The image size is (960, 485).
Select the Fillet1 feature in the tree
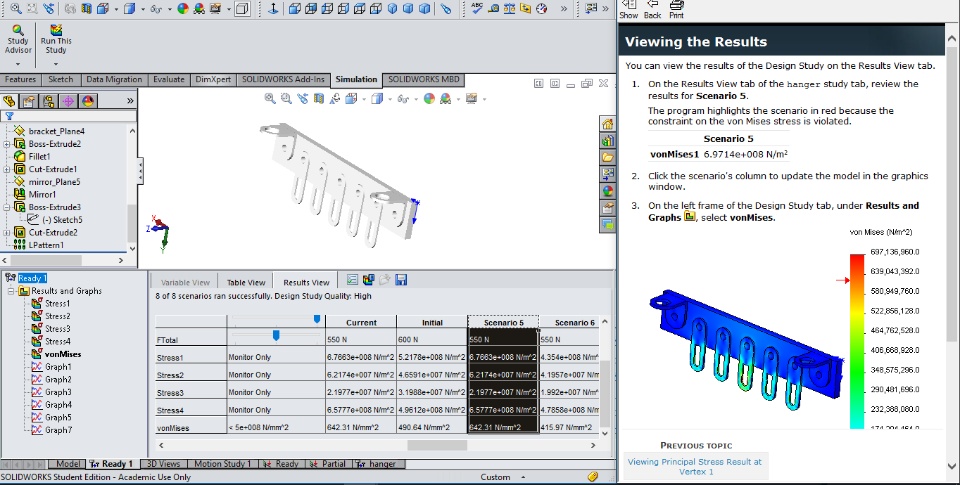tap(39, 157)
